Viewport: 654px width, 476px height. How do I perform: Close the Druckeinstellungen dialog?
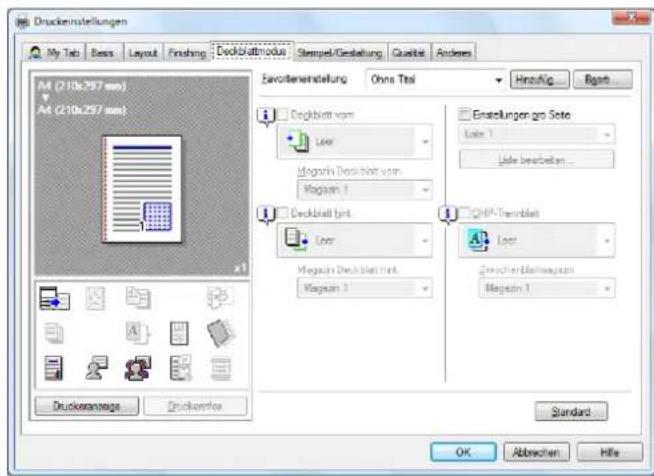tap(631, 17)
